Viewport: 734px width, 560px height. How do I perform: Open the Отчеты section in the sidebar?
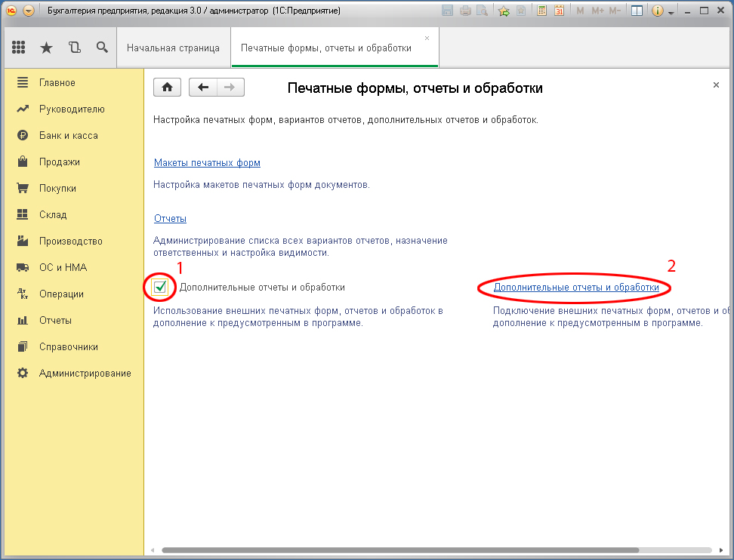tap(72, 321)
